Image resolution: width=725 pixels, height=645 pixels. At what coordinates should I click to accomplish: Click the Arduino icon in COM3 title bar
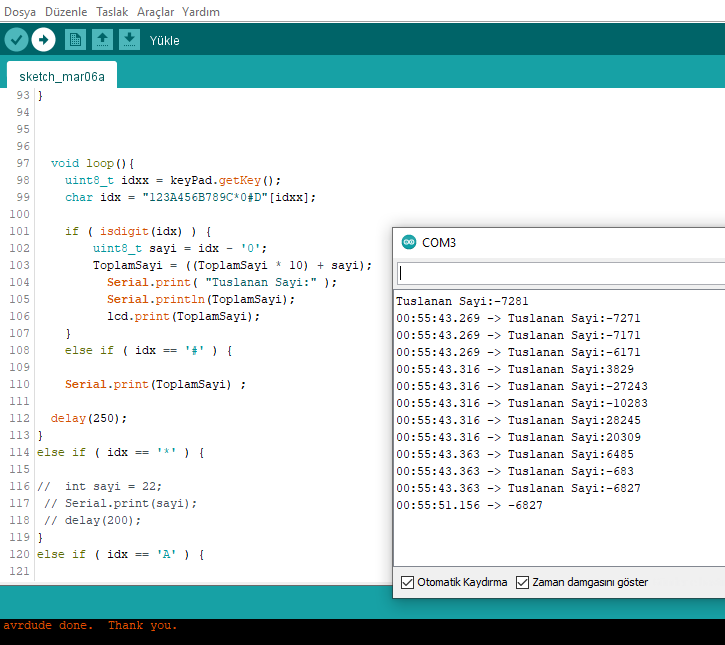point(408,243)
